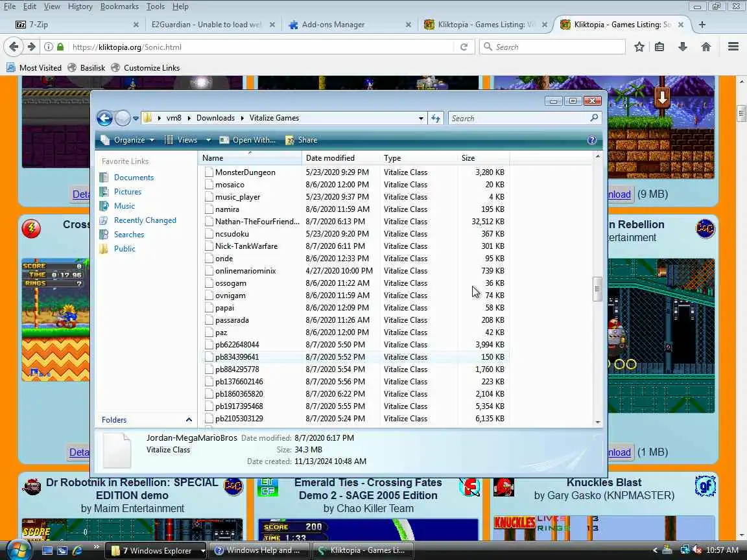The height and width of the screenshot is (560, 747).
Task: Open the File menu in browser
Action: coord(10,6)
